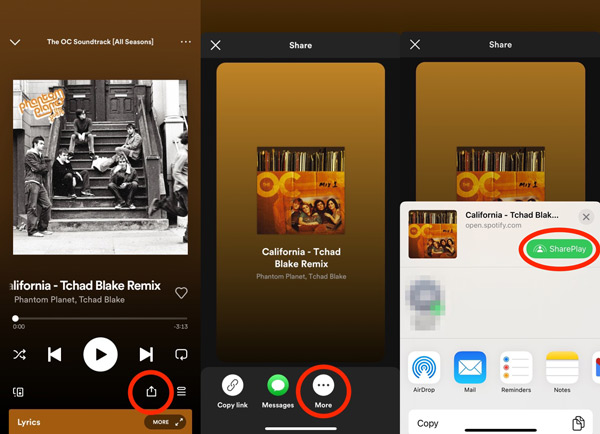Open the three-dot options menu in player

click(x=186, y=41)
